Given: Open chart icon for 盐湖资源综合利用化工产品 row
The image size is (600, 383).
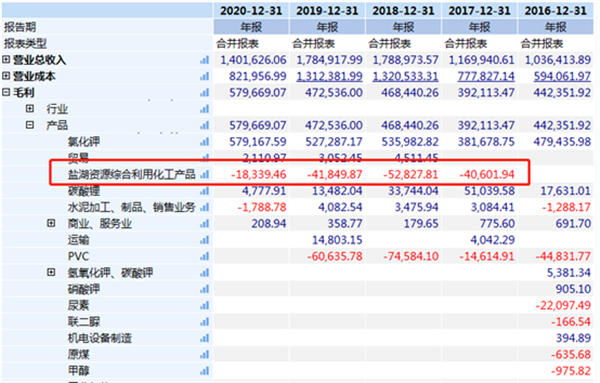Looking at the screenshot, I should coord(205,175).
